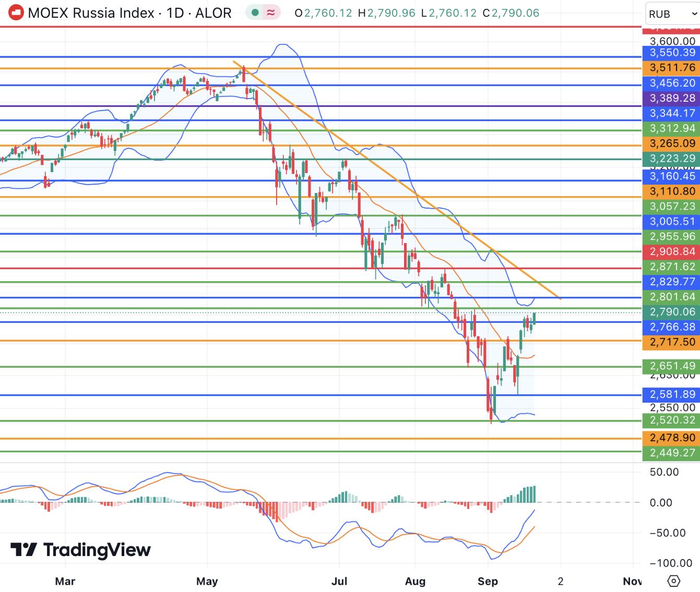This screenshot has height=592, width=700.
Task: Click the −50.00 indicator axis value
Action: pyautogui.click(x=668, y=533)
